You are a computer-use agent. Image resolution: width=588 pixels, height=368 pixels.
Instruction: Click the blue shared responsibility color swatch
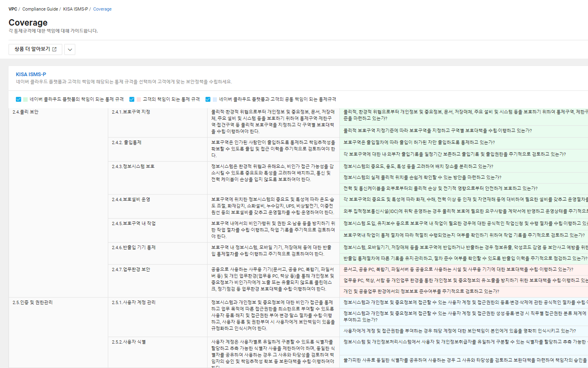[215, 99]
